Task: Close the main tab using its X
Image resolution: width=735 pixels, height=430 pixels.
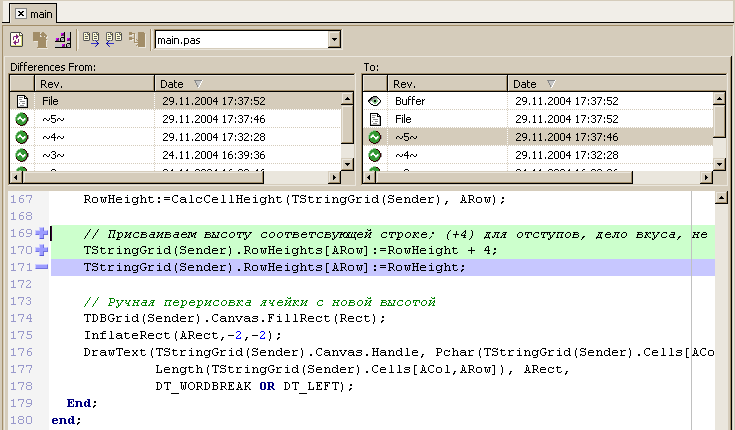Action: point(20,13)
